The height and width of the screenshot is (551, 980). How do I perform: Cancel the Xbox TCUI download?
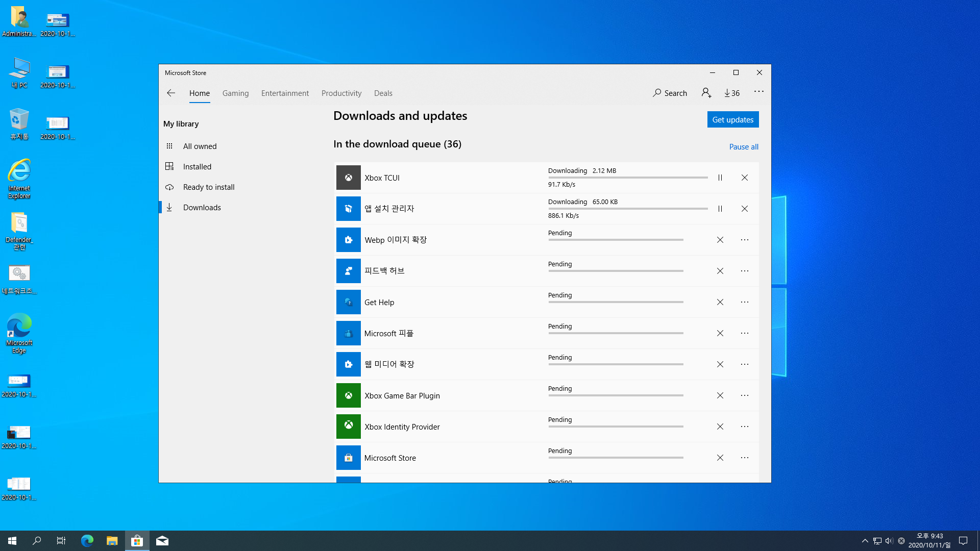(745, 178)
